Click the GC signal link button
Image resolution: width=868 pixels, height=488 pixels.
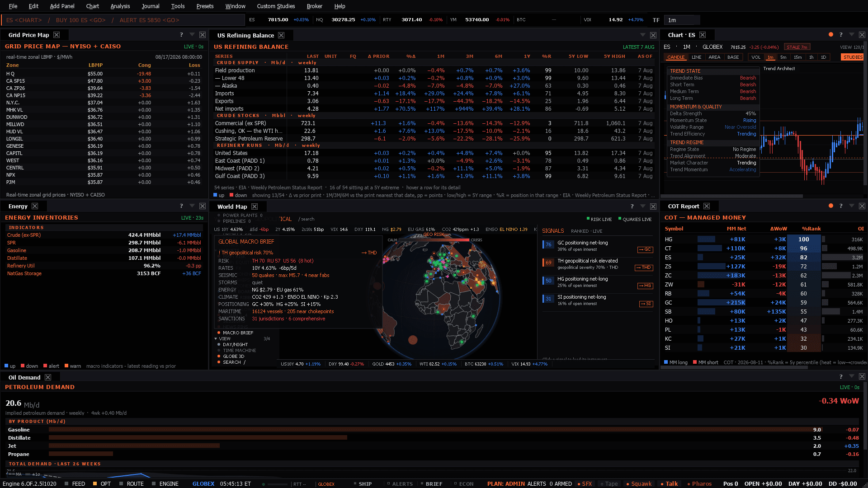(645, 249)
